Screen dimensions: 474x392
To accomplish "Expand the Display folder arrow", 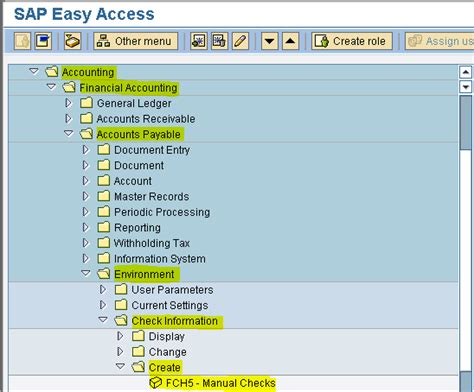I will (121, 336).
